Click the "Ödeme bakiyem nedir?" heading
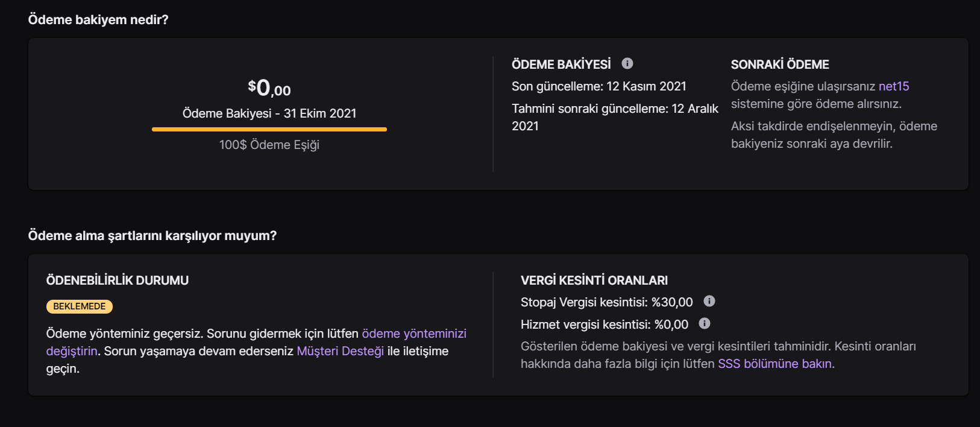Viewport: 980px width, 427px height. click(98, 20)
